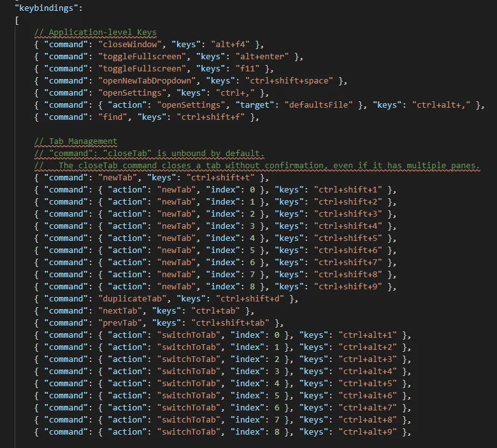This screenshot has height=448, width=497.
Task: Click the comment saying closeTab is unbound by default
Action: [149, 154]
